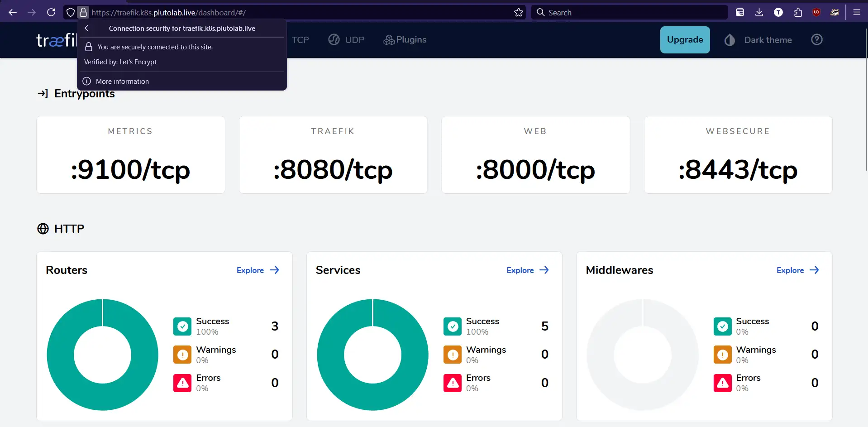Open the Plugins tab
This screenshot has height=427, width=868.
click(405, 40)
